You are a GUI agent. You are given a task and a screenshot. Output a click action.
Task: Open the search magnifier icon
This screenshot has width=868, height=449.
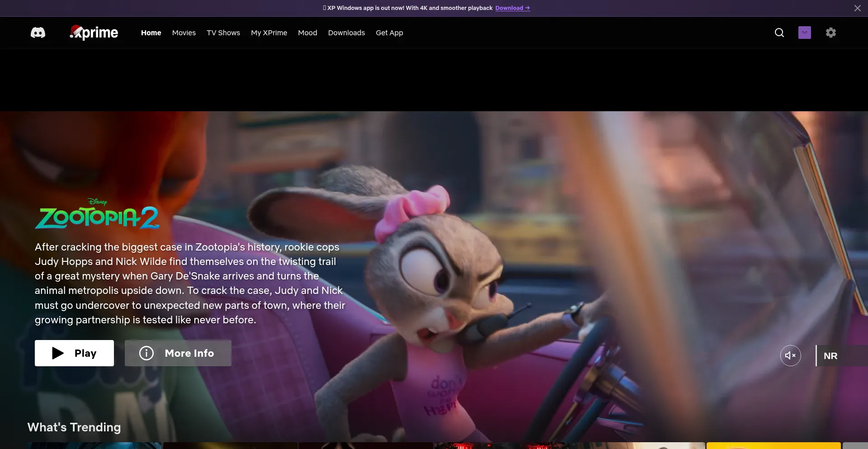coord(779,33)
